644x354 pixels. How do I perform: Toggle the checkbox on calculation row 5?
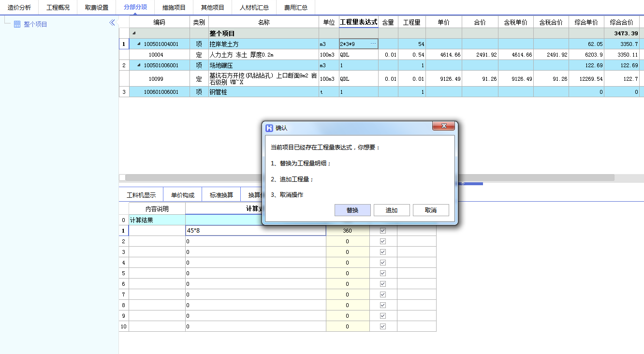(382, 273)
